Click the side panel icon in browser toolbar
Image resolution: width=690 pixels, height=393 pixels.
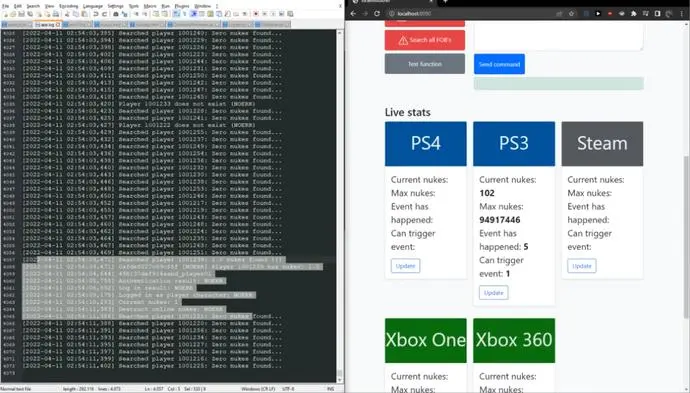point(657,14)
